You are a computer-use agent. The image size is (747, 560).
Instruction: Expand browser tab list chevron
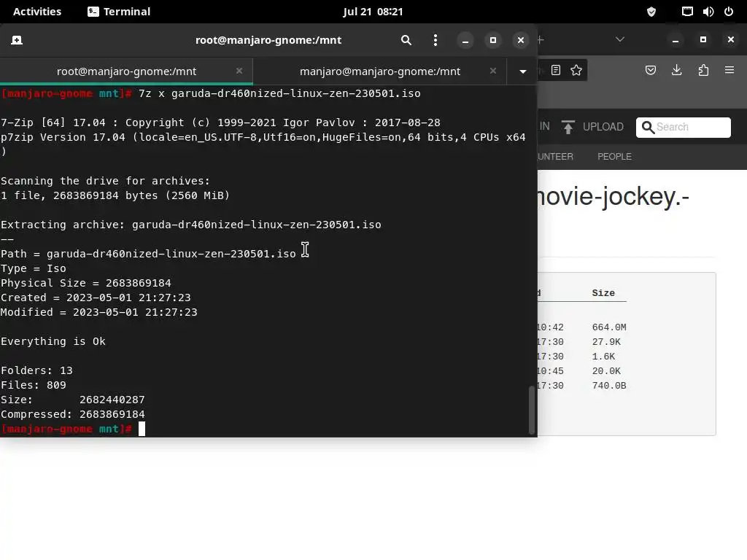(620, 39)
